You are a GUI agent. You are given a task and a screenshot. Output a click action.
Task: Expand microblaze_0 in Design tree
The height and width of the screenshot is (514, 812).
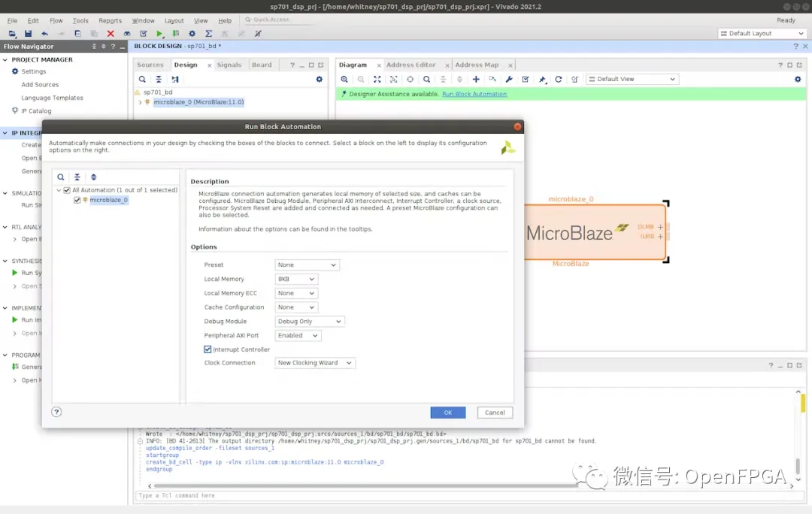point(140,102)
